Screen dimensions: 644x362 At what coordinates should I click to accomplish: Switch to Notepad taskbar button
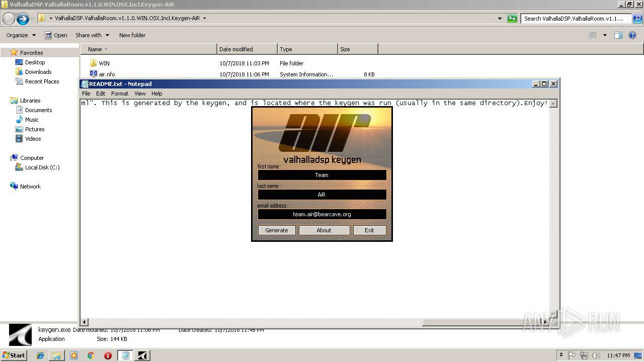[x=125, y=355]
